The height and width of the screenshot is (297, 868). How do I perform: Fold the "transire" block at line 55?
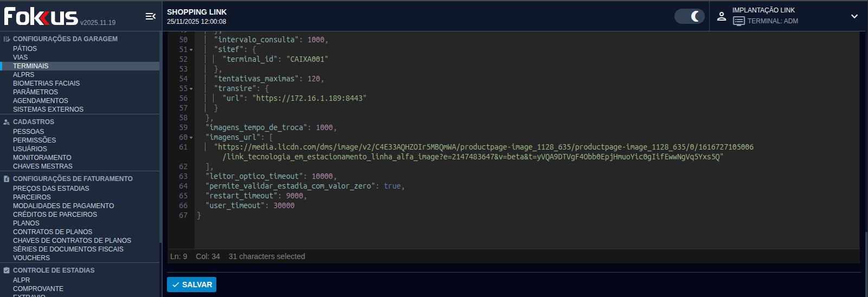tap(191, 89)
